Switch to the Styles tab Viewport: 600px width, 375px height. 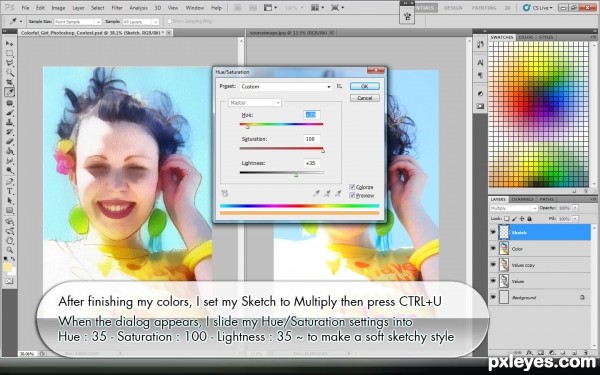(x=546, y=37)
